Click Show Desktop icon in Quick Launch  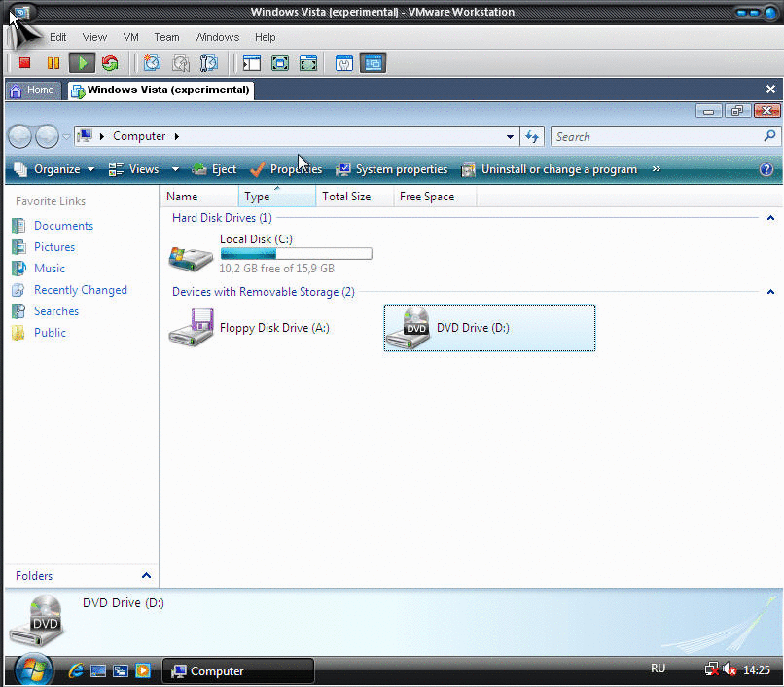click(98, 670)
